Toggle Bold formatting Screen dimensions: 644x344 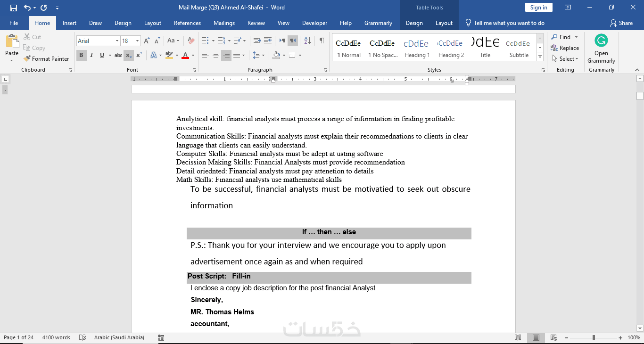click(x=81, y=55)
